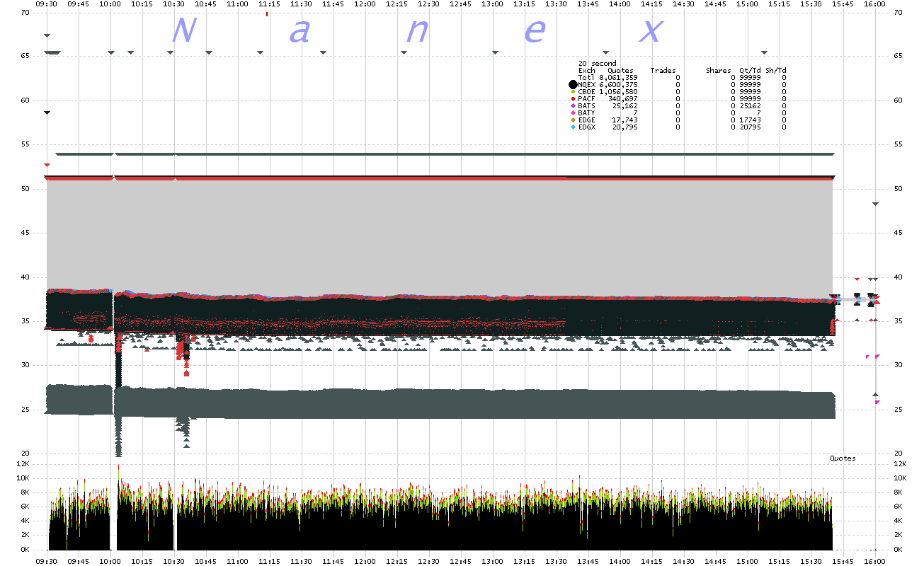Select the Quotes column header in legend
Image resolution: width=924 pixels, height=566 pixels.
pos(620,71)
